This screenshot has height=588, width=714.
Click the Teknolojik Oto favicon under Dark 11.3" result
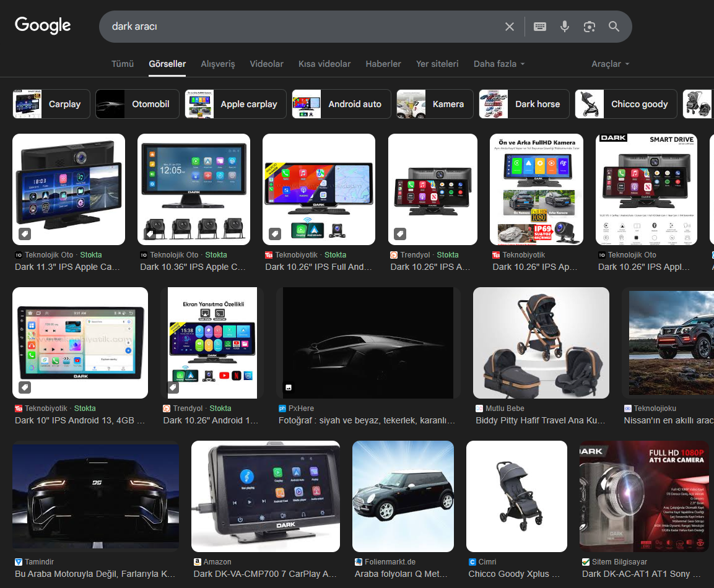18,255
